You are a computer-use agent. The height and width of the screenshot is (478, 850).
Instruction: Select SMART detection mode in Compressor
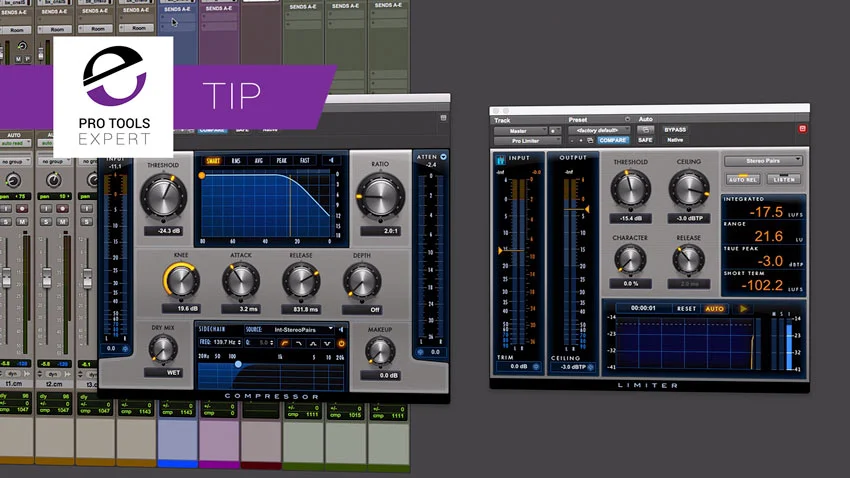click(x=213, y=161)
